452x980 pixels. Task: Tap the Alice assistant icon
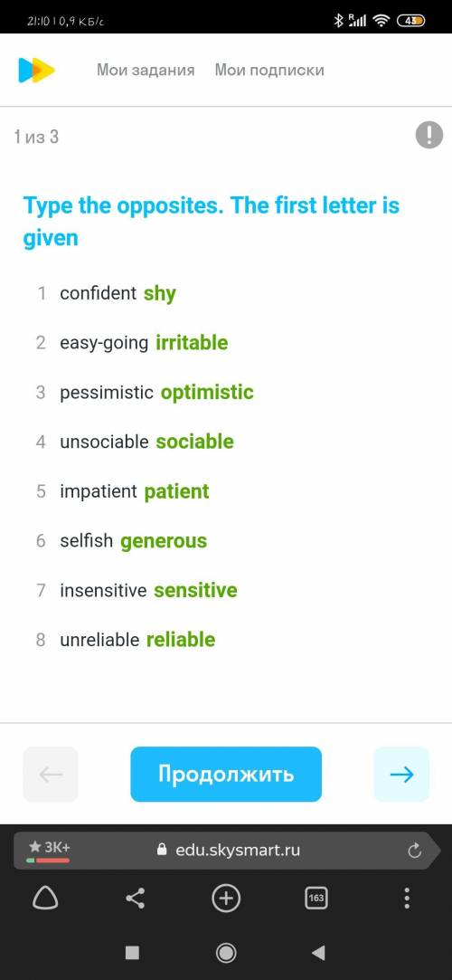point(45,899)
